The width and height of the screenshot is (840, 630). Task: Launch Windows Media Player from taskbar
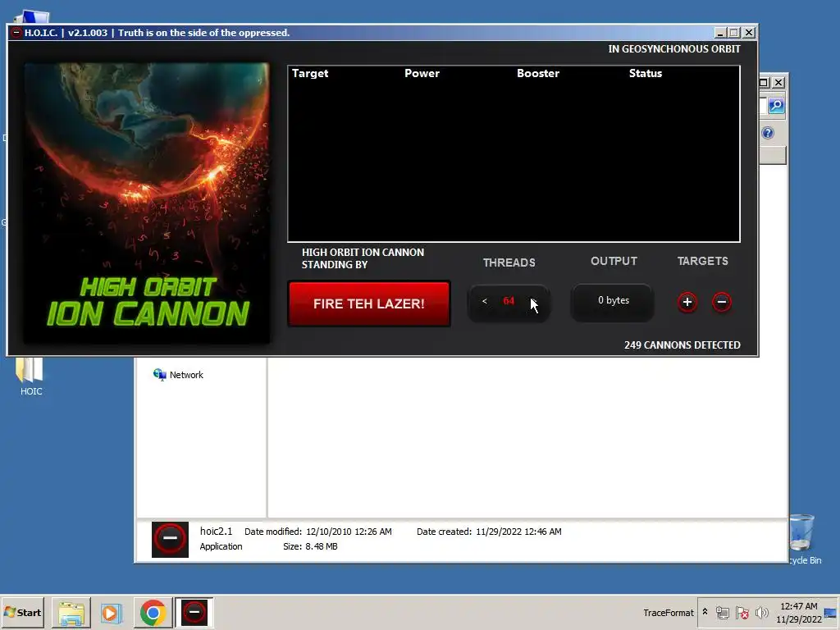pyautogui.click(x=112, y=613)
